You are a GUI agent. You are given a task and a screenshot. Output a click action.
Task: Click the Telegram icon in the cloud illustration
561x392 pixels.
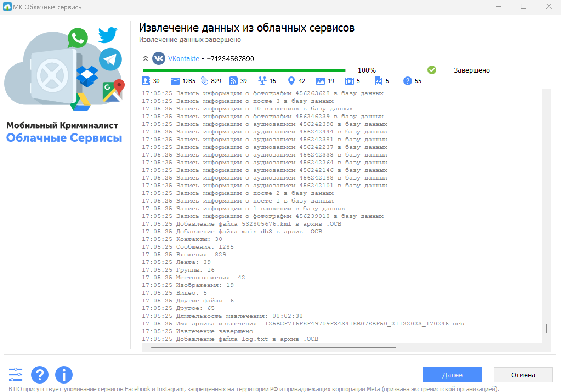(110, 59)
